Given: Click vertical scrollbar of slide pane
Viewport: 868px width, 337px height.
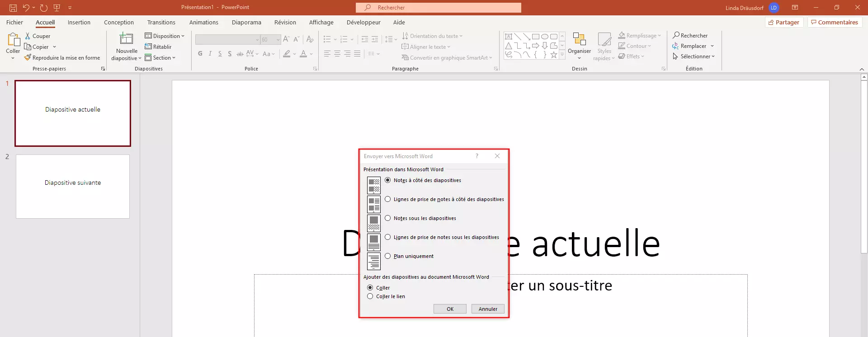Looking at the screenshot, I should coord(864,166).
